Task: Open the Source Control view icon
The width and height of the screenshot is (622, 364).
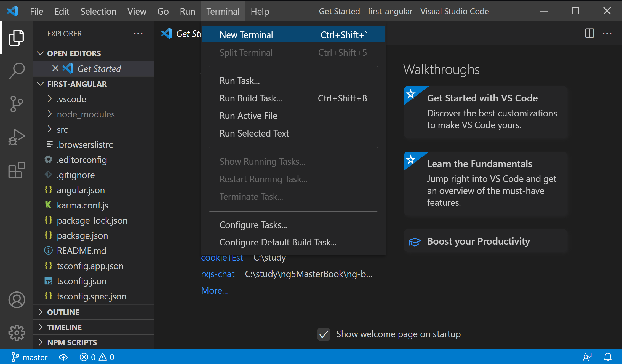Action: pyautogui.click(x=17, y=104)
